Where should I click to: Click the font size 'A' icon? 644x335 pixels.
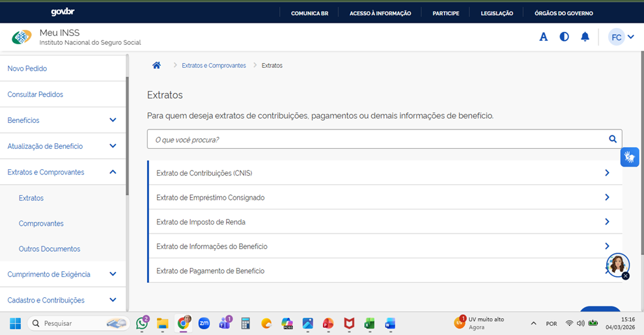coord(543,37)
